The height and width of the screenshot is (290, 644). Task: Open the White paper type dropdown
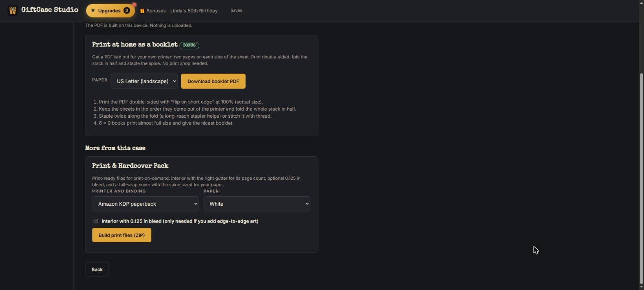pyautogui.click(x=257, y=204)
